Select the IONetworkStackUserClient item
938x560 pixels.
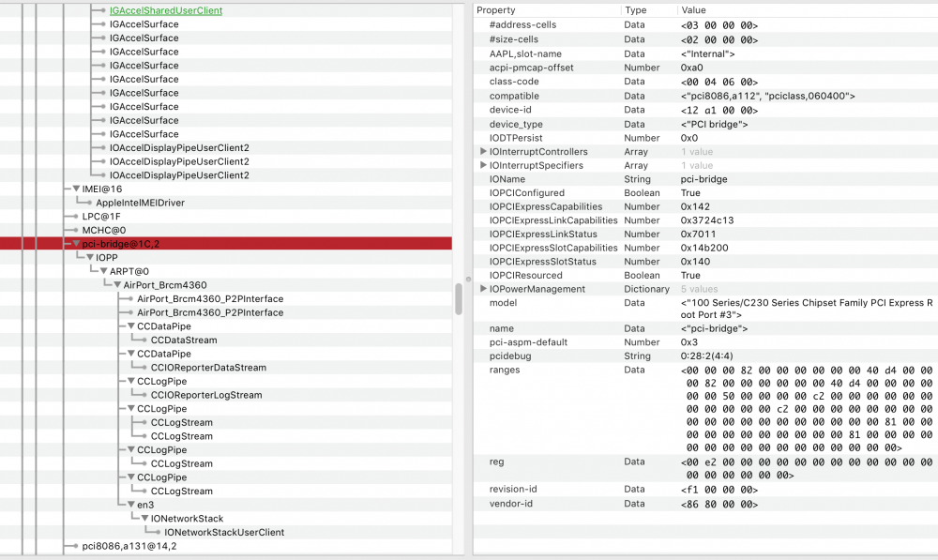click(224, 532)
